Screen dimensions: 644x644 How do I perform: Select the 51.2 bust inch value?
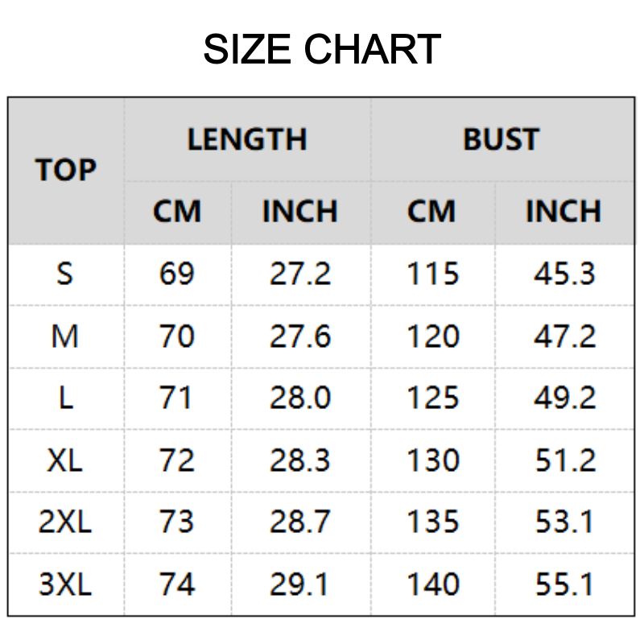click(x=564, y=460)
